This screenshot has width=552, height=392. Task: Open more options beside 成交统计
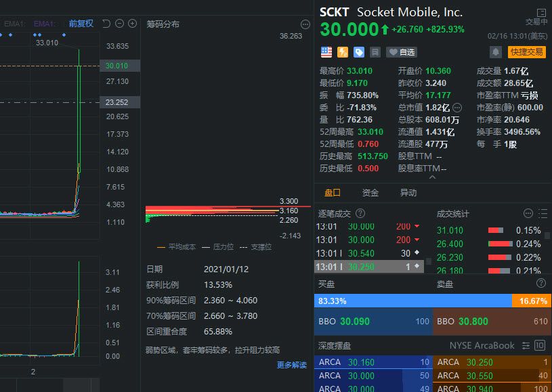click(x=528, y=213)
